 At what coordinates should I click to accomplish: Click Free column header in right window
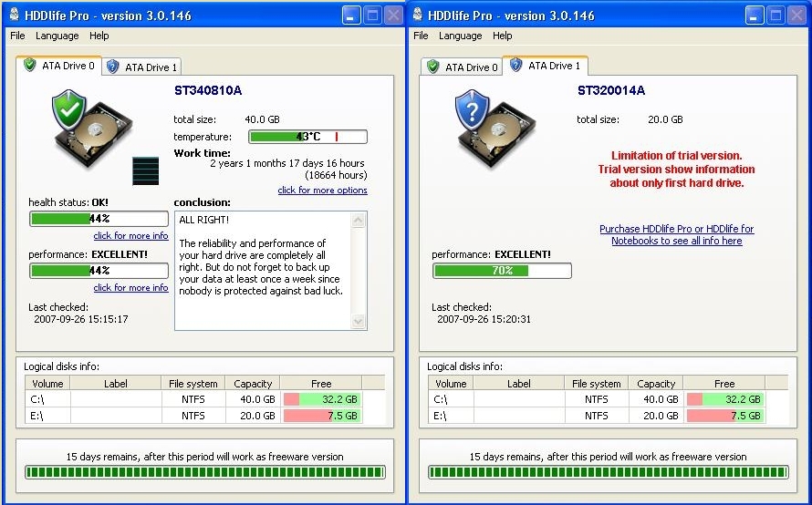click(x=724, y=384)
